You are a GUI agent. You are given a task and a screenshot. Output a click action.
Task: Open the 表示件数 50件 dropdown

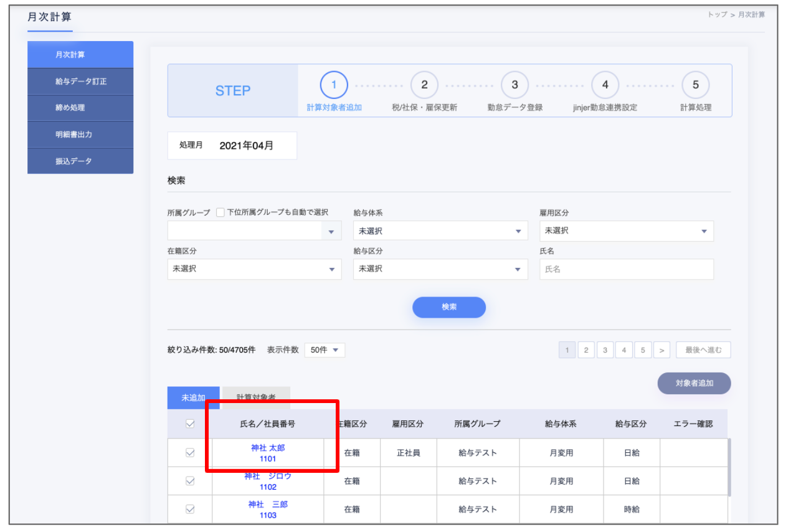[324, 350]
